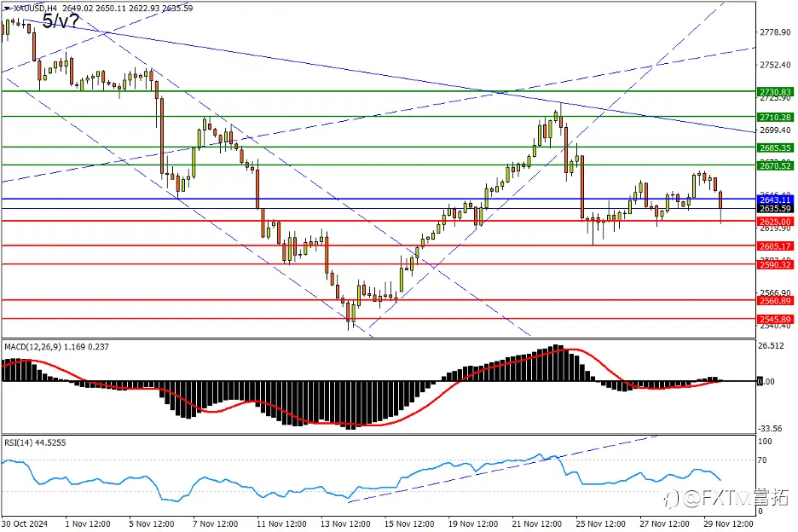The image size is (798, 532).
Task: Click the '25 Nov 12:00' time label
Action: click(x=600, y=523)
